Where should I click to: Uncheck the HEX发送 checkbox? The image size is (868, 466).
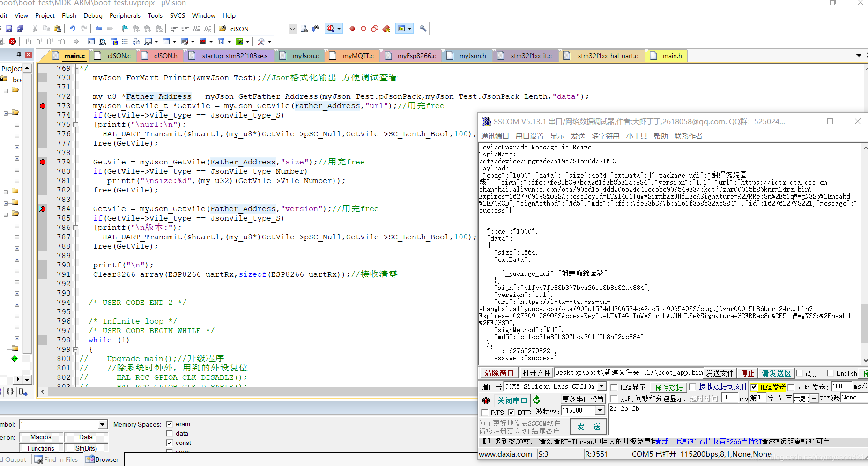click(x=754, y=387)
